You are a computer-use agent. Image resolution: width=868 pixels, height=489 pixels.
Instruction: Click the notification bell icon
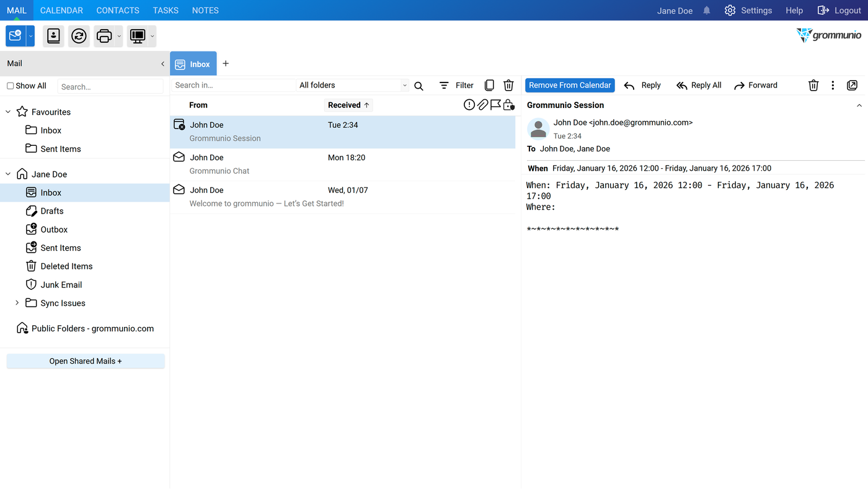pos(707,11)
